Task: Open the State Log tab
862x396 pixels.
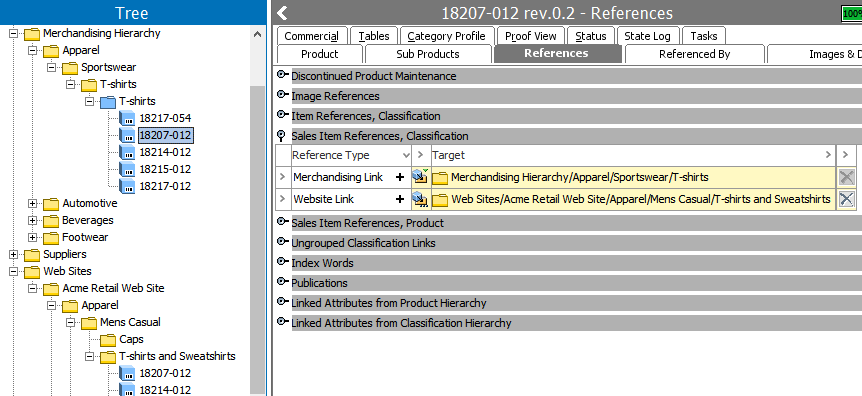Action: 648,36
